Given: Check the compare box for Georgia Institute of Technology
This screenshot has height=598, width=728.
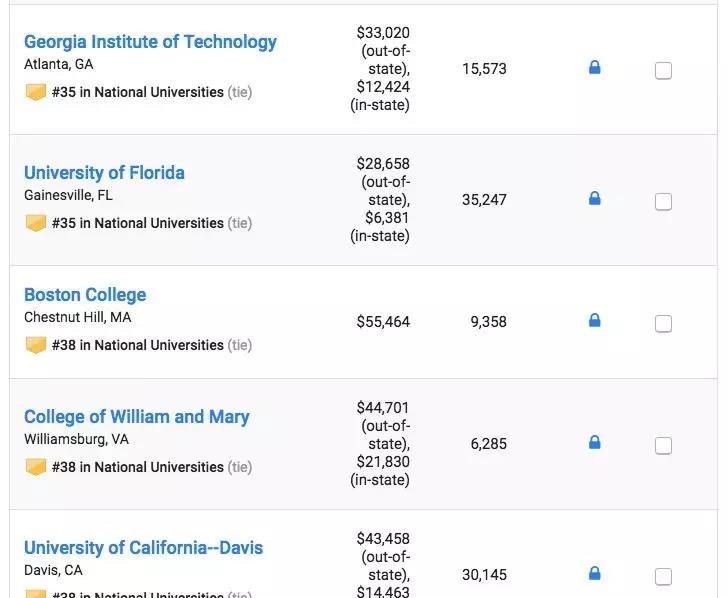Looking at the screenshot, I should [x=663, y=71].
